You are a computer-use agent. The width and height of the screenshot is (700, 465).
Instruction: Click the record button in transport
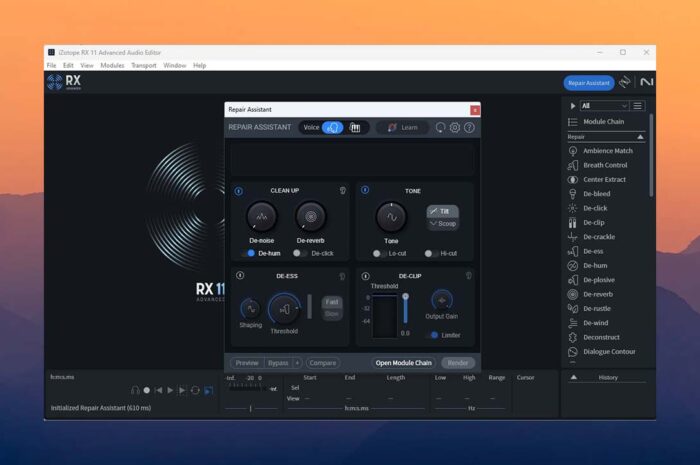pos(146,390)
